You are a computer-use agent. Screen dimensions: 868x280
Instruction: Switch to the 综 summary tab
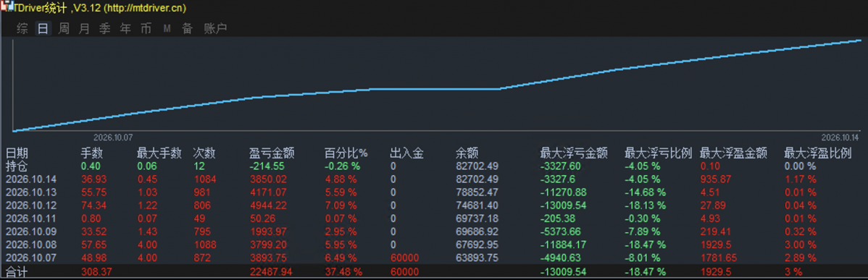tap(22, 29)
